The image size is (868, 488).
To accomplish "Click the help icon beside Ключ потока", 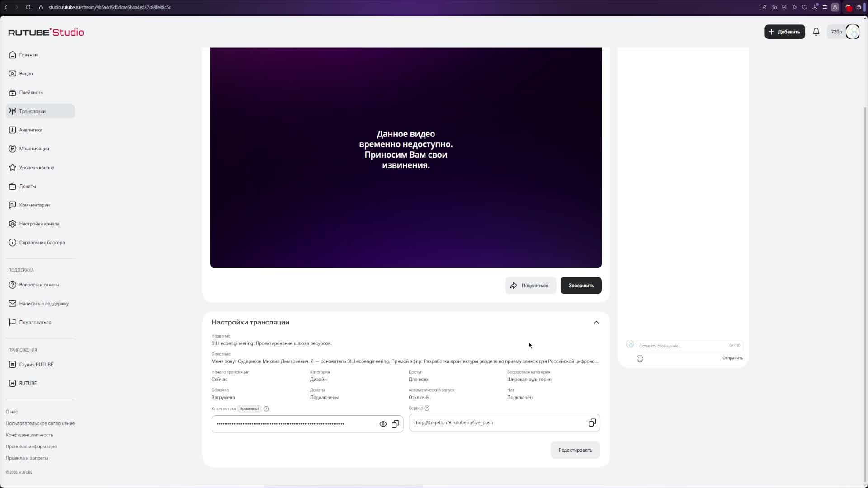I will (266, 409).
